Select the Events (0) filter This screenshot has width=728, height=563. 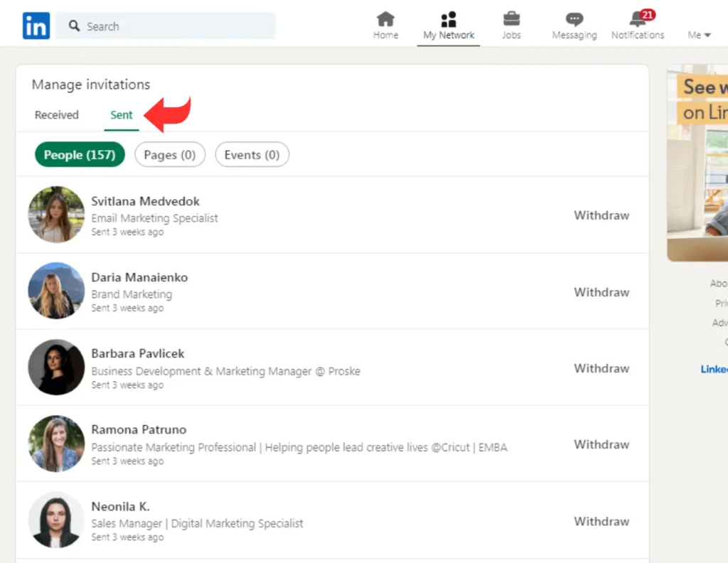pyautogui.click(x=252, y=155)
